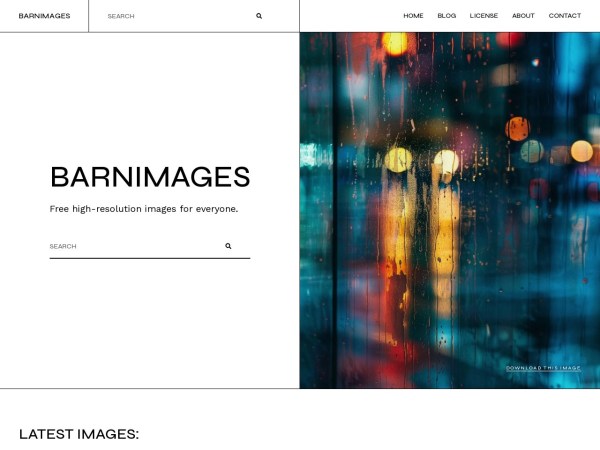The height and width of the screenshot is (450, 600).
Task: Click the magnifier icon under the tagline
Action: pos(228,246)
